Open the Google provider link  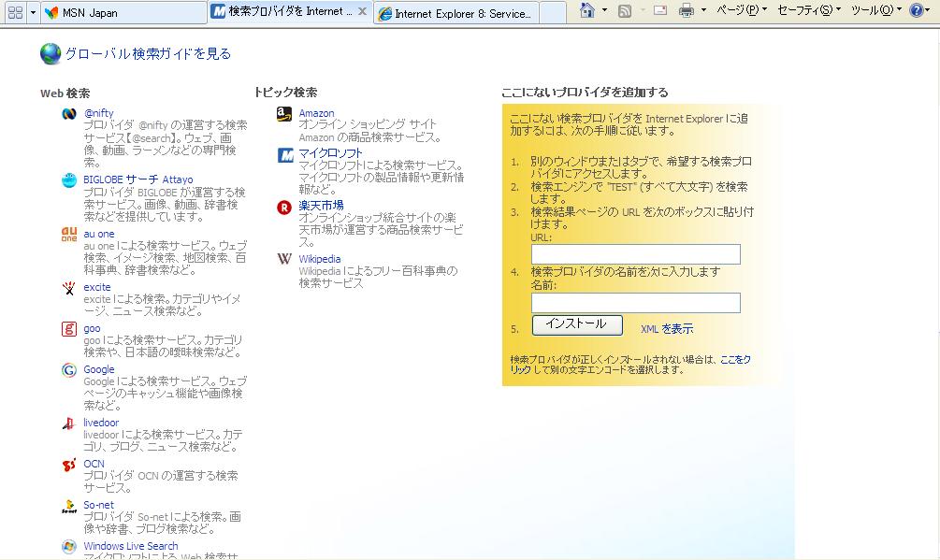click(x=99, y=369)
